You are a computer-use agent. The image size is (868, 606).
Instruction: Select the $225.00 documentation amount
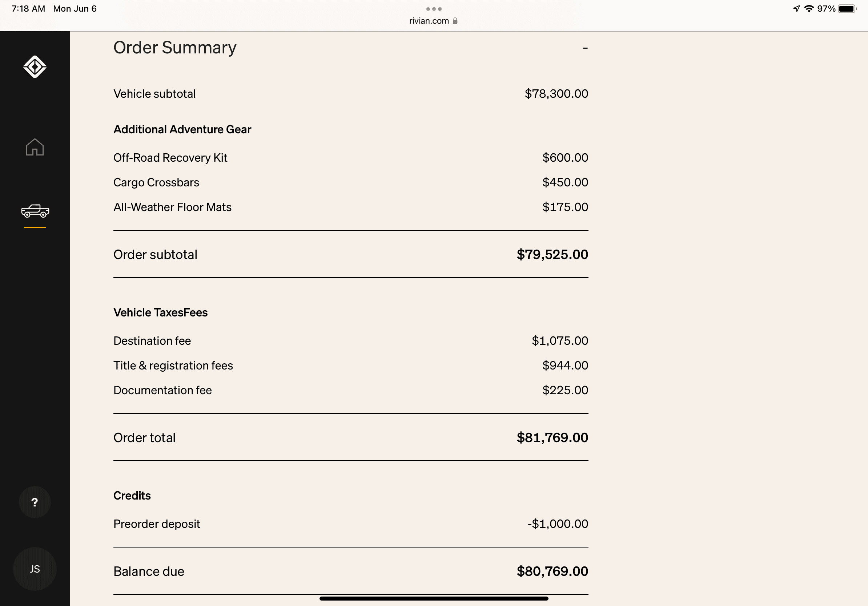565,390
